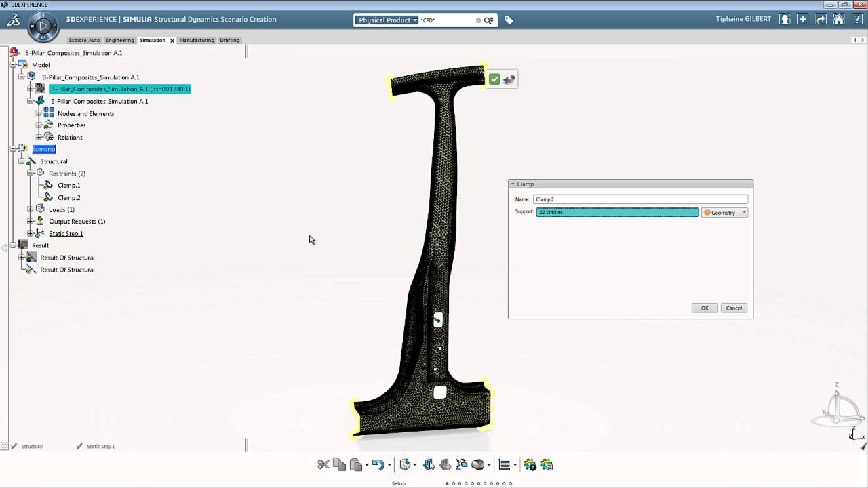This screenshot has width=868, height=488.
Task: Switch to the Drafting tab
Action: click(x=230, y=40)
